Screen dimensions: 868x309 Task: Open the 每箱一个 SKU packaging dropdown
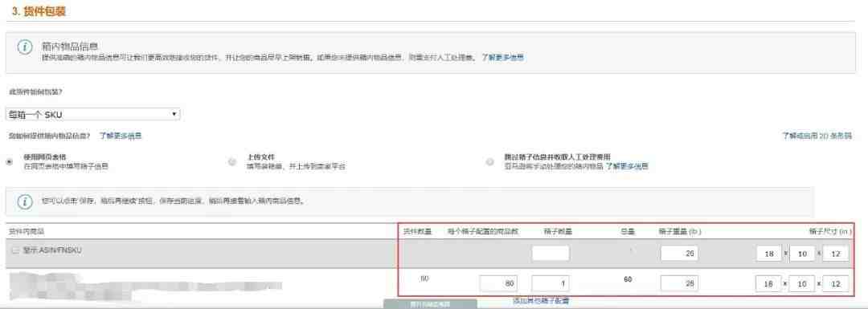click(93, 115)
